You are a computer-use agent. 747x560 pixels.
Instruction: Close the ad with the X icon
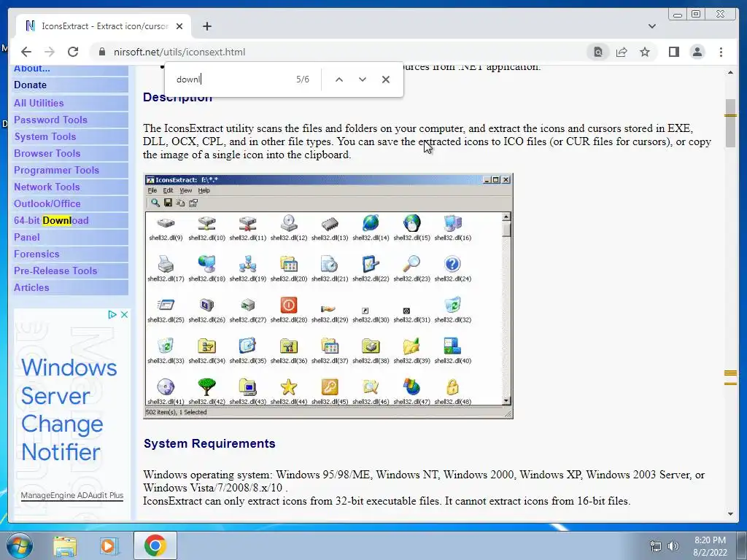tap(124, 314)
